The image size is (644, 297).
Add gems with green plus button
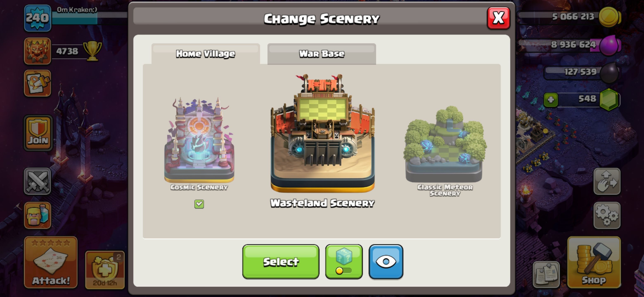click(x=551, y=100)
